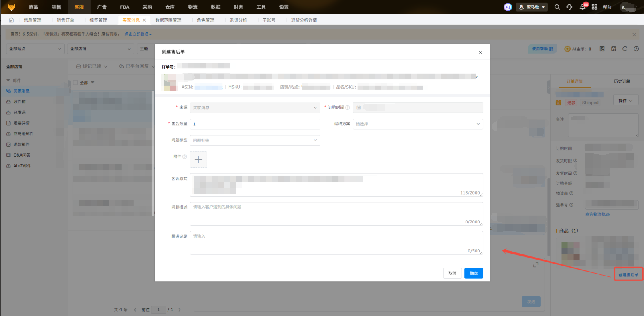Switch to the 历史订单 tab

[622, 81]
